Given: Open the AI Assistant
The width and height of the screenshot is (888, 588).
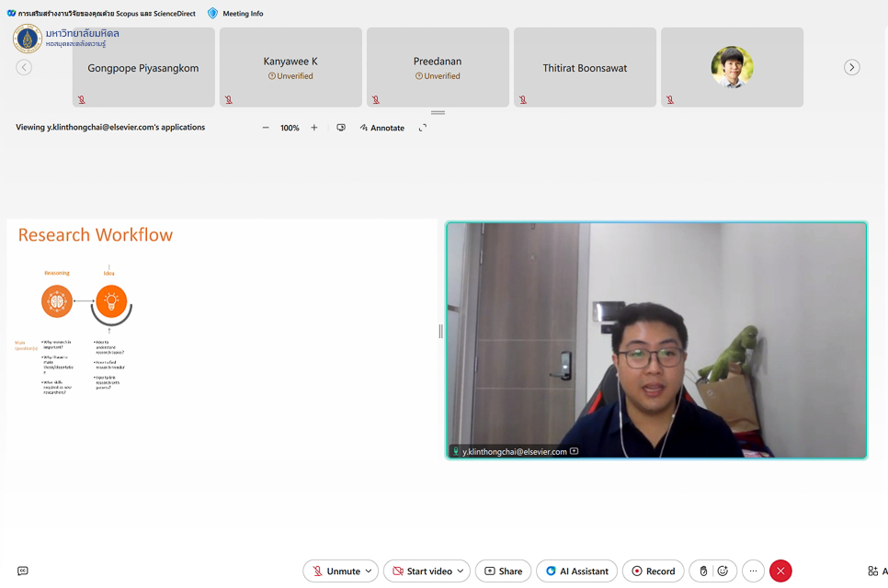Looking at the screenshot, I should 576,571.
